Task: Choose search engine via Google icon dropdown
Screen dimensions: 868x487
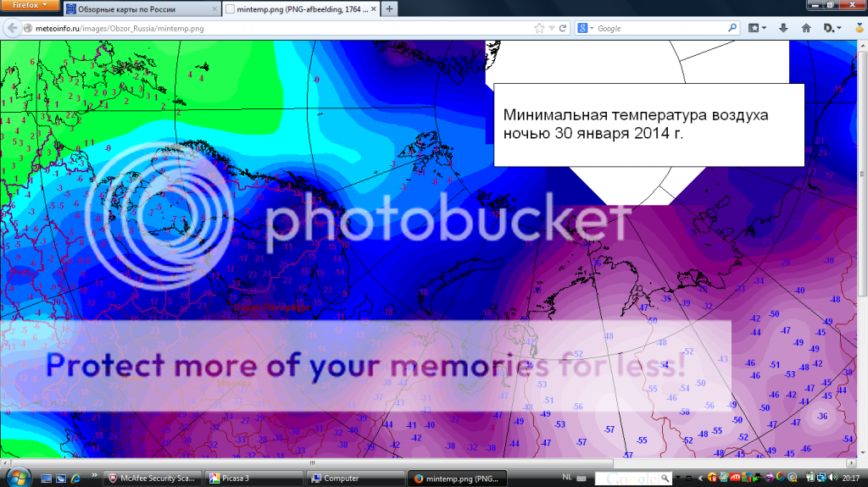Action: tap(585, 28)
